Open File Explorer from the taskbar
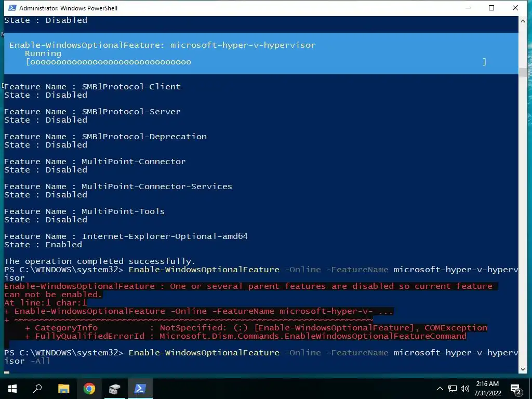 point(63,389)
